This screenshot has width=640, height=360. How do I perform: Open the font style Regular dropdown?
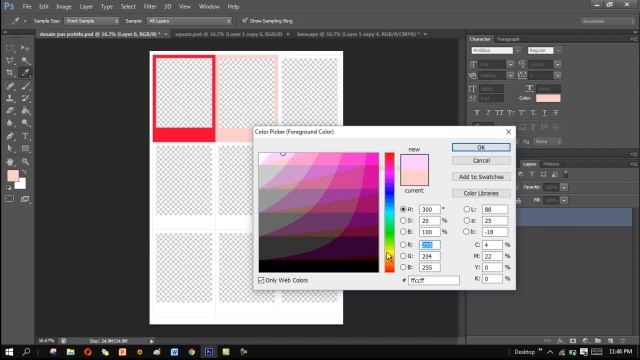pyautogui.click(x=558, y=51)
